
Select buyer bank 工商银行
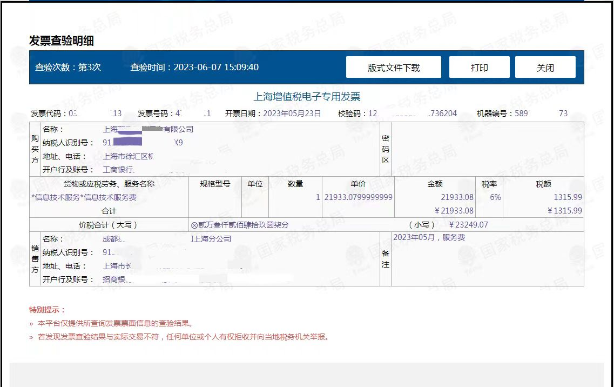[118, 170]
